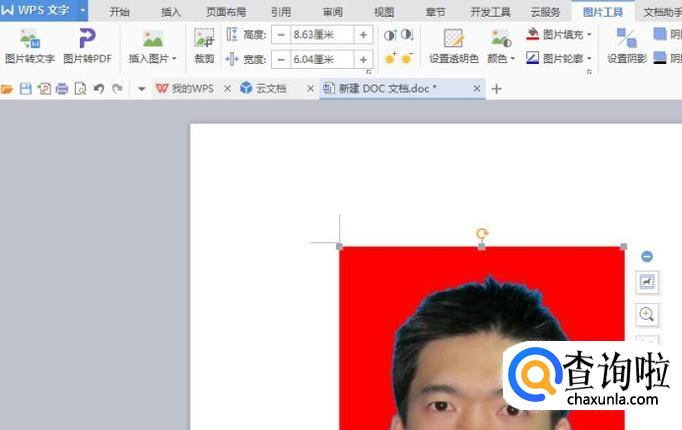682x430 pixels.
Task: Close the 新建 DOC 文档.doc tab
Action: [x=476, y=89]
